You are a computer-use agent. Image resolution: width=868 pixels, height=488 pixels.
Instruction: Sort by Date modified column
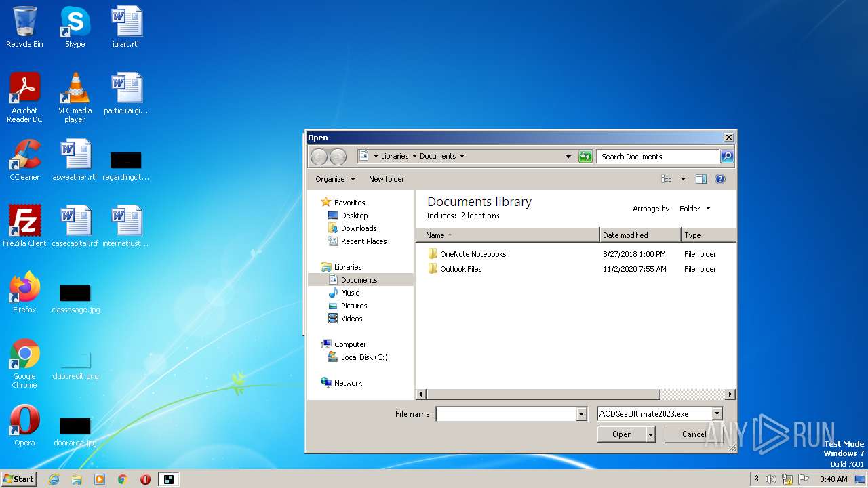point(640,235)
